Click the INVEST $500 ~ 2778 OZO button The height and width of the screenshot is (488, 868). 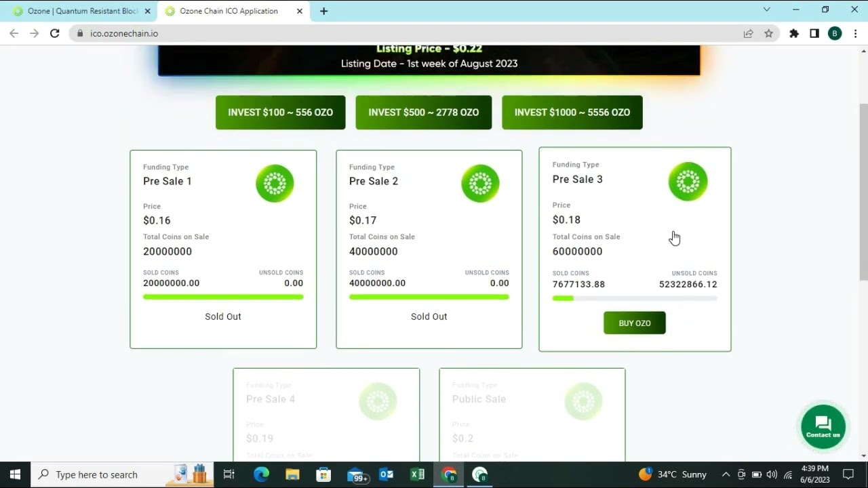coord(423,113)
